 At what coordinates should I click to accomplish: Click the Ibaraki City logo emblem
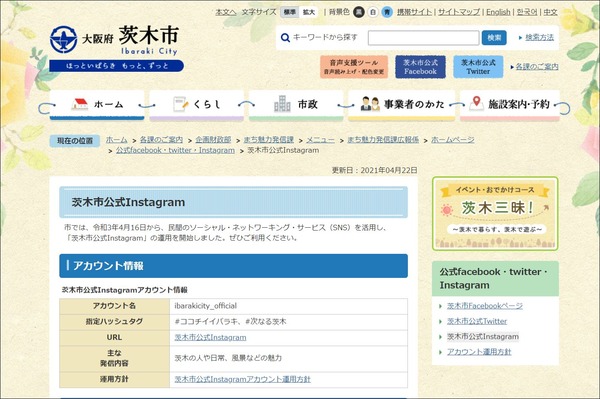pyautogui.click(x=64, y=39)
